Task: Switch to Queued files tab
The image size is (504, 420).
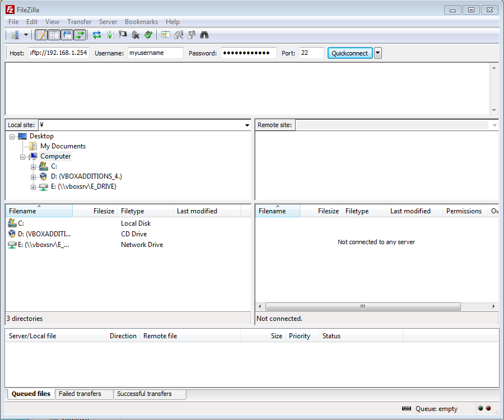Action: pyautogui.click(x=31, y=394)
